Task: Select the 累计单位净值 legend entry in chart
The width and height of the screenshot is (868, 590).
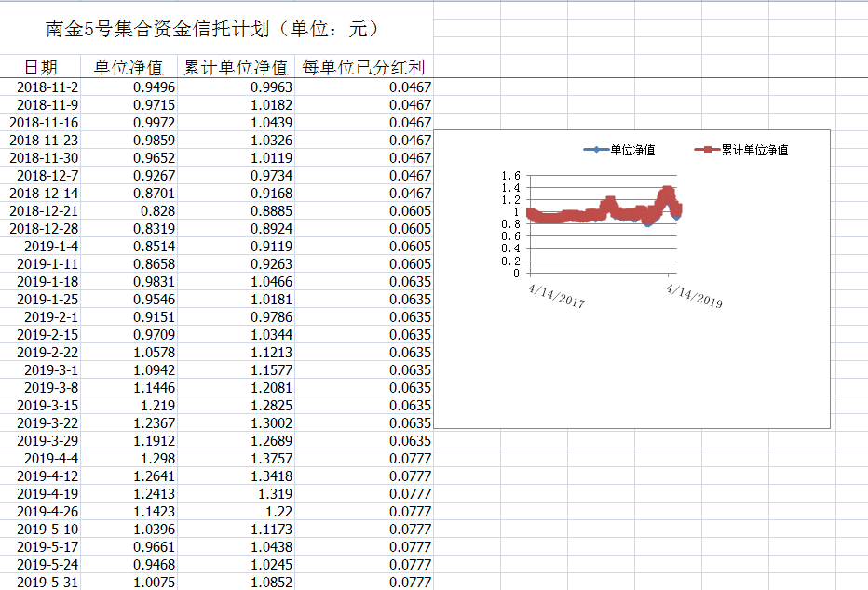Action: 741,150
